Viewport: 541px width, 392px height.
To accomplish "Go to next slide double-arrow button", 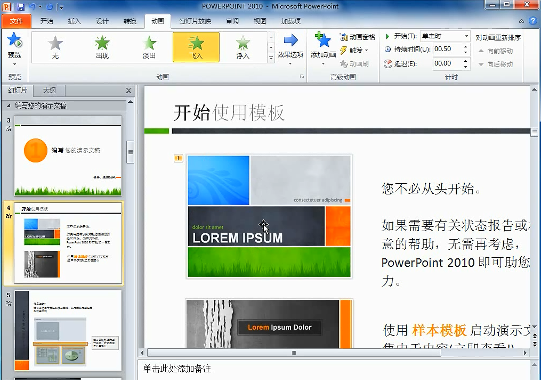I will (x=535, y=344).
